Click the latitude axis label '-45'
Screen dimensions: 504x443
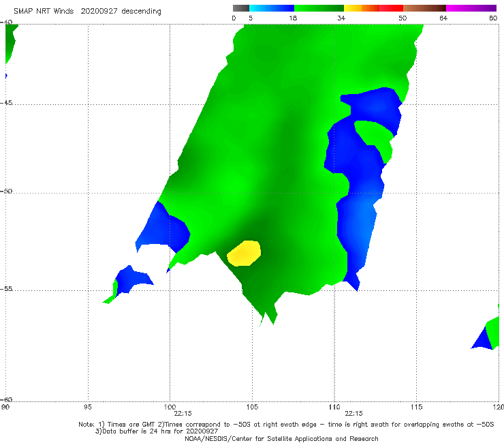(6, 103)
